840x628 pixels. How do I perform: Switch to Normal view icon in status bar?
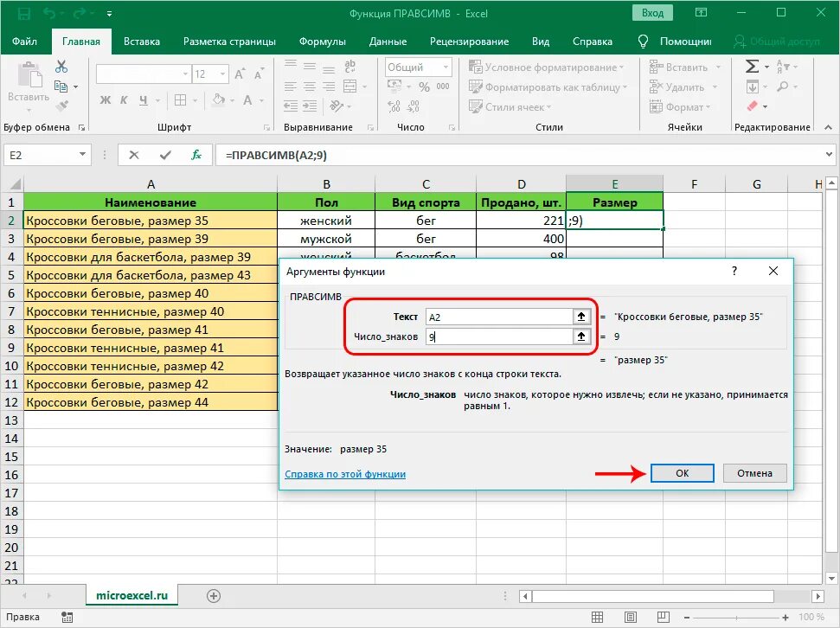pyautogui.click(x=597, y=618)
